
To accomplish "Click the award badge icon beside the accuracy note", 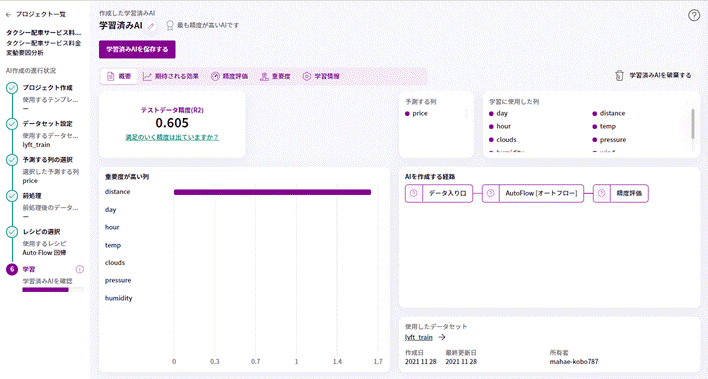I will 170,26.
